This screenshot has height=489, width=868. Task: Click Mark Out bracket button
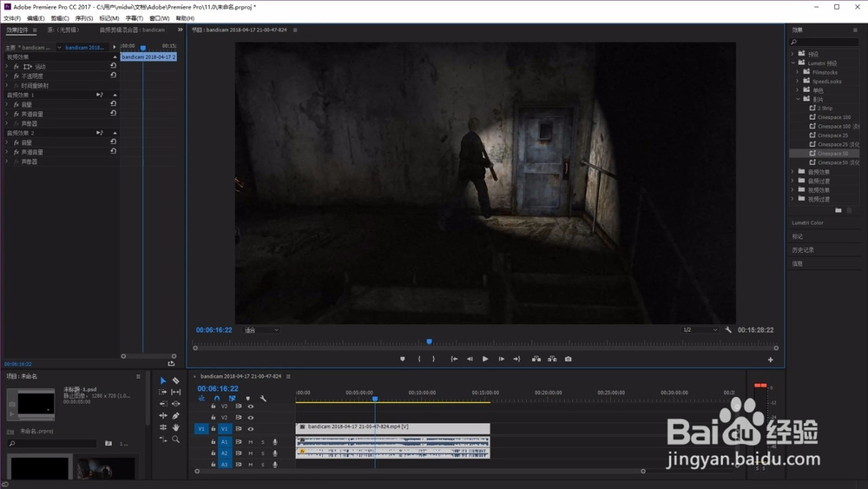[x=433, y=359]
